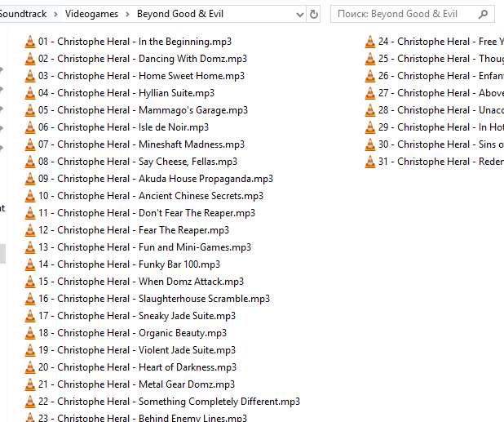Click the VLC icon of track 10 Ancient Chinese Secrets
Viewport: 504px width, 422px height.
pos(30,196)
